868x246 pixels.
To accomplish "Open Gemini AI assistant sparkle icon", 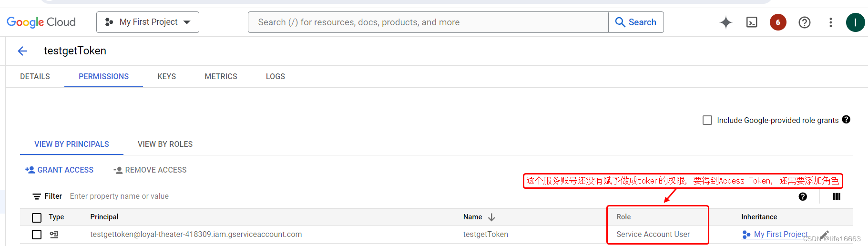I will pos(725,22).
